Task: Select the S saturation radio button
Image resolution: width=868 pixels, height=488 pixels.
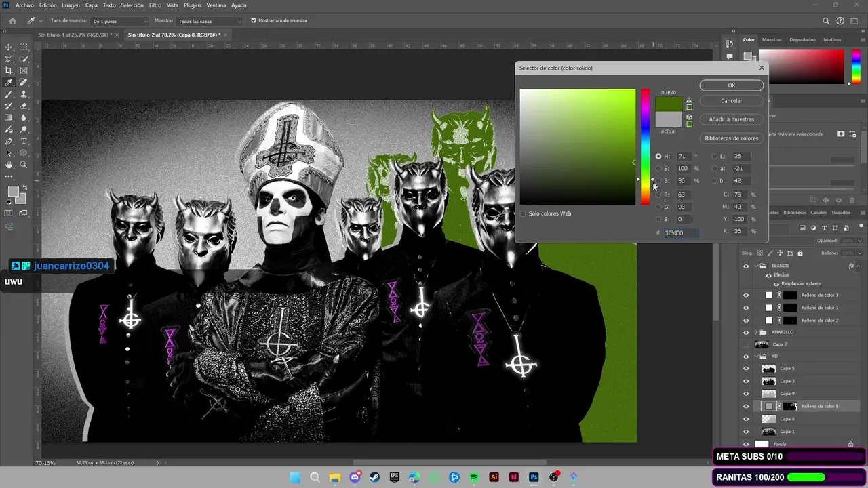Action: click(658, 169)
